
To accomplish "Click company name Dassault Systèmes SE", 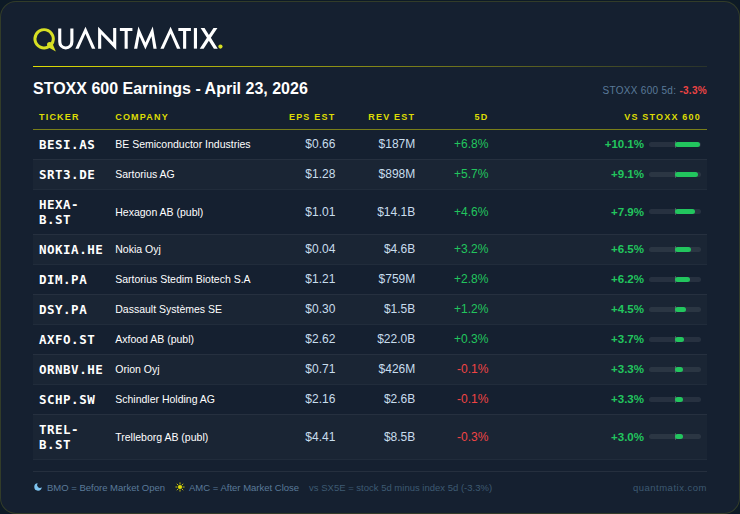I will 168,309.
